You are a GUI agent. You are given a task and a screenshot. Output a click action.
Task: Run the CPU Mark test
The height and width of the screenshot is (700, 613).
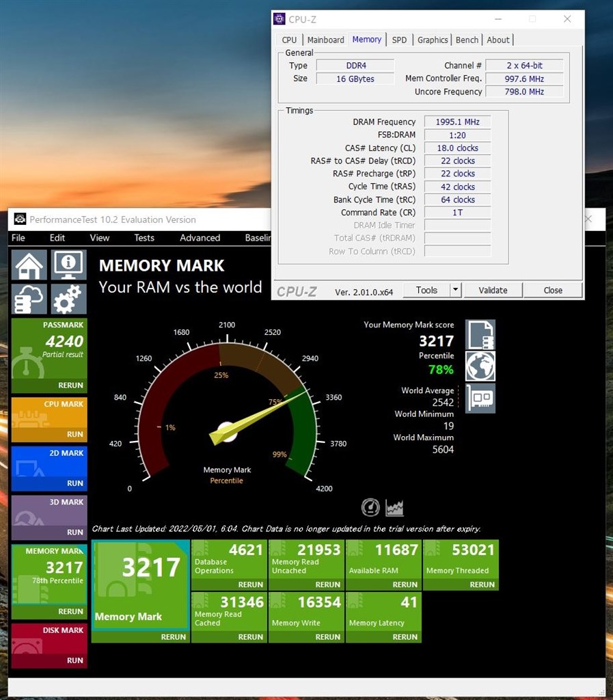(75, 434)
